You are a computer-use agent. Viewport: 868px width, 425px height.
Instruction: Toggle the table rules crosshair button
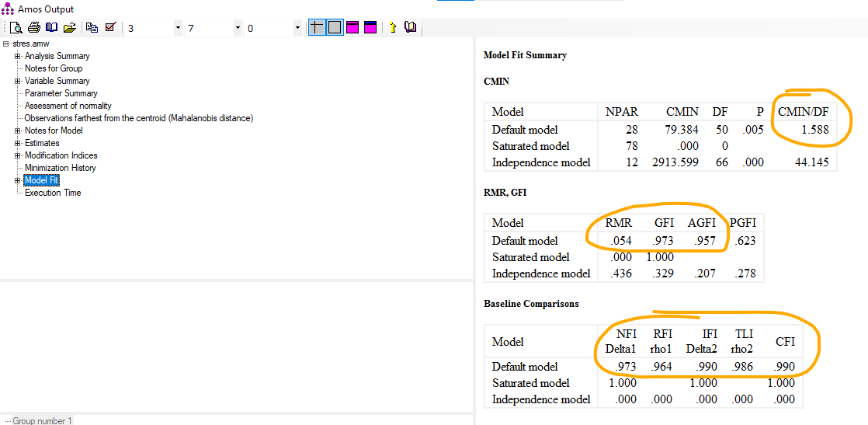(317, 28)
